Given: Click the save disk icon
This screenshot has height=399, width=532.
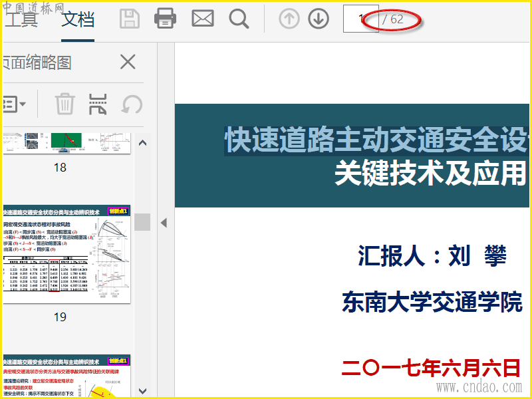Looking at the screenshot, I should click(130, 19).
